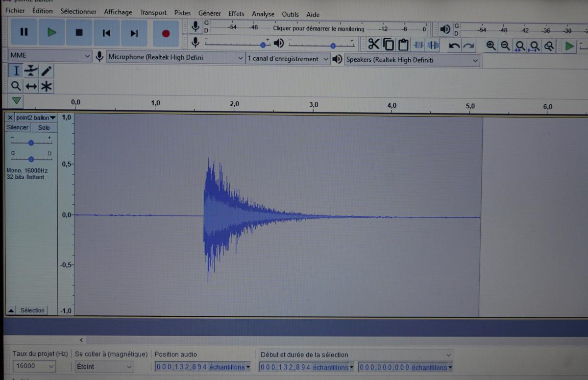Open the Outils menu
588x380 pixels.
click(290, 15)
